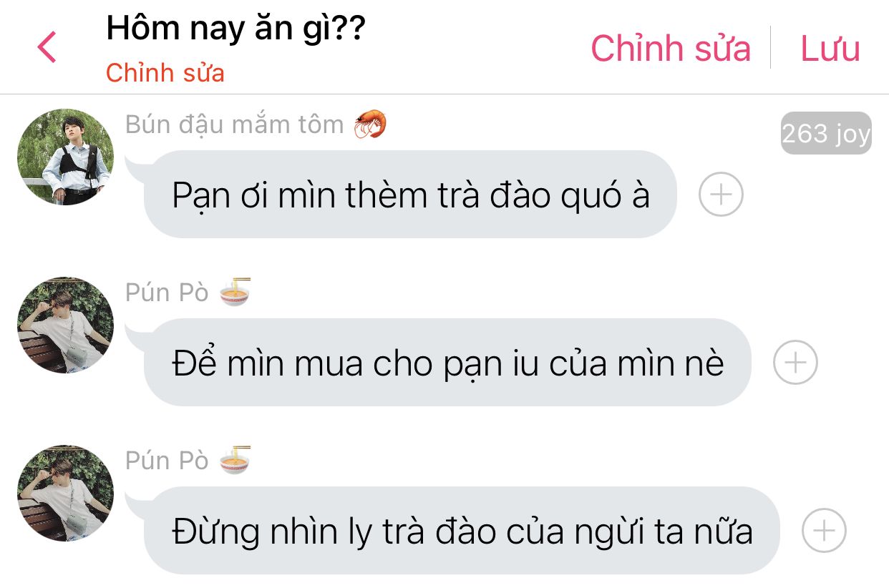Click the shrimp emoji beside sender name

pyautogui.click(x=371, y=124)
